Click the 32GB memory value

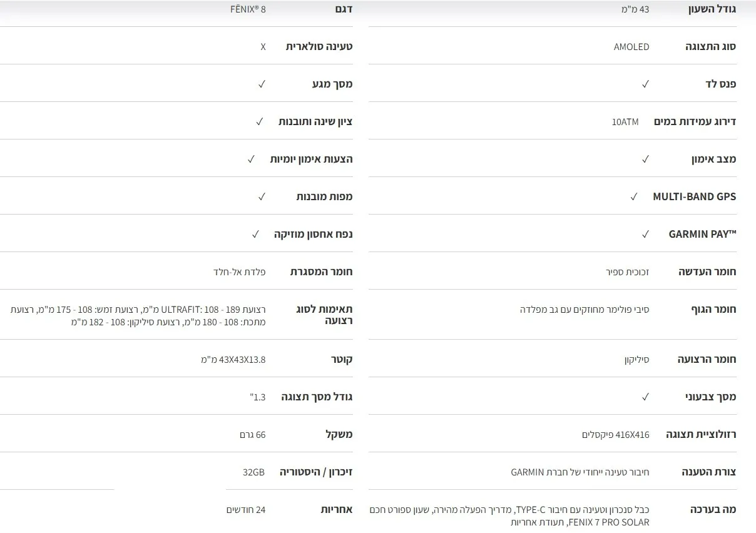click(x=254, y=472)
